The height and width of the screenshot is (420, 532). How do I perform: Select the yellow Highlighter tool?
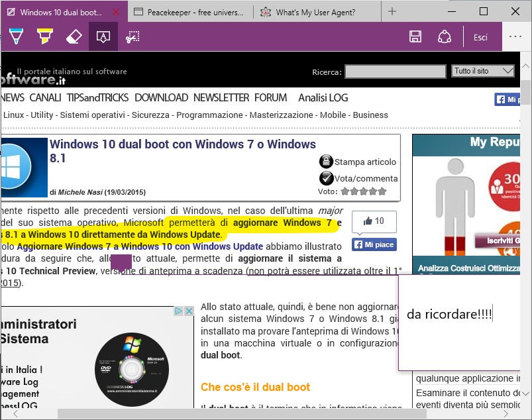[x=45, y=36]
